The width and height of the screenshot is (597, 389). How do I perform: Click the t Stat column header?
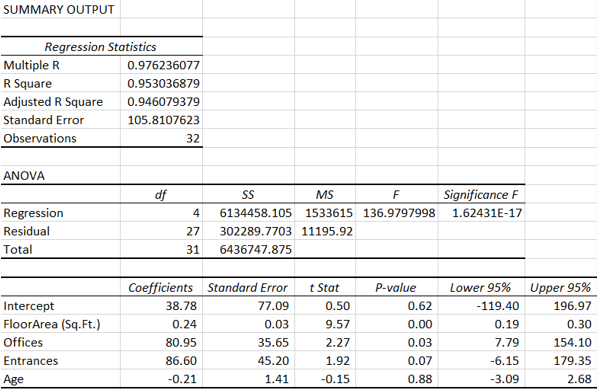coord(324,287)
